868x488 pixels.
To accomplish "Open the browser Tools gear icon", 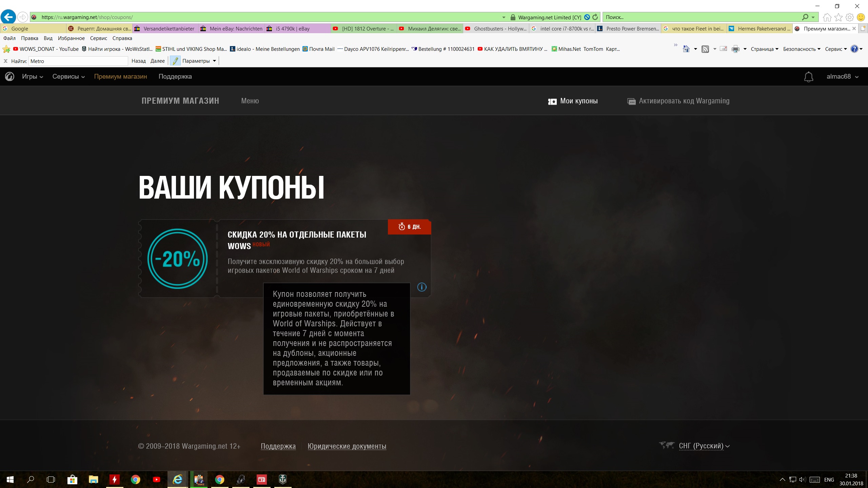I will [x=850, y=17].
